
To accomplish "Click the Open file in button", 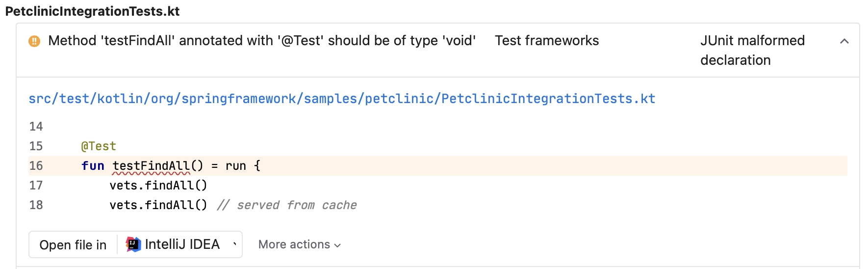I will [x=73, y=244].
